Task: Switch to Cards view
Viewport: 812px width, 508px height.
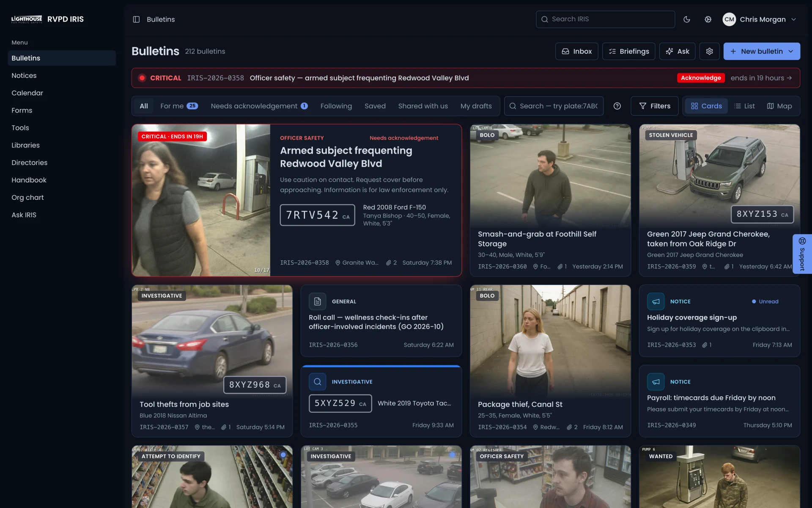Action: pyautogui.click(x=706, y=106)
